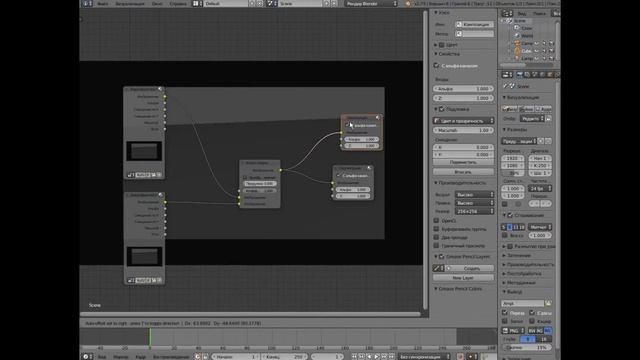Open the 'Вид' view menu in timeline
Image resolution: width=640 pixels, height=360 pixels.
coord(102,357)
